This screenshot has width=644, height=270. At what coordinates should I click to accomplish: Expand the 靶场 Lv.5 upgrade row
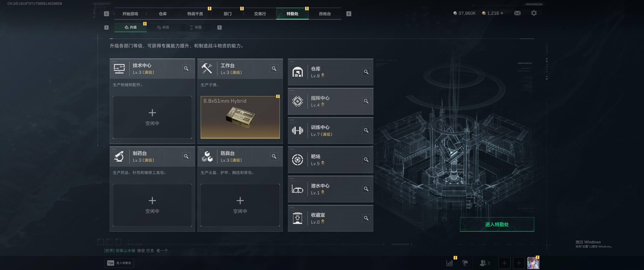(330, 160)
